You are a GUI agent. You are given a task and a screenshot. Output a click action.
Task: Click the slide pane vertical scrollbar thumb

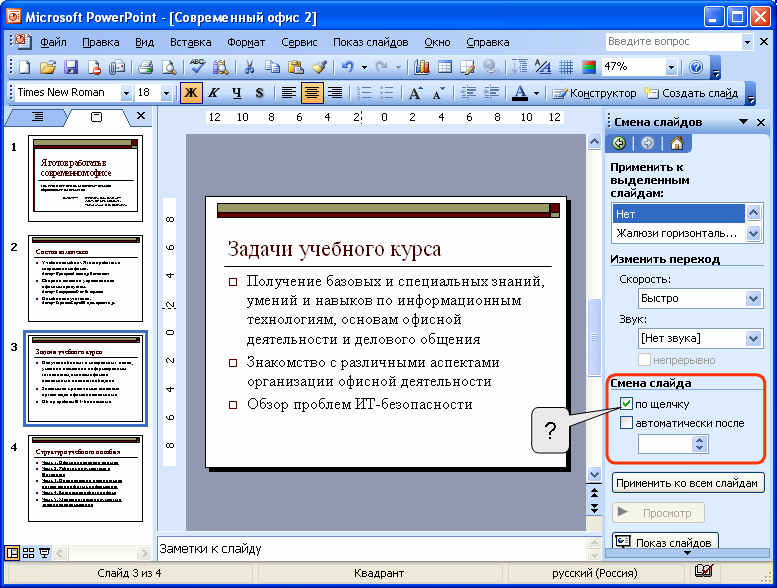(x=594, y=337)
